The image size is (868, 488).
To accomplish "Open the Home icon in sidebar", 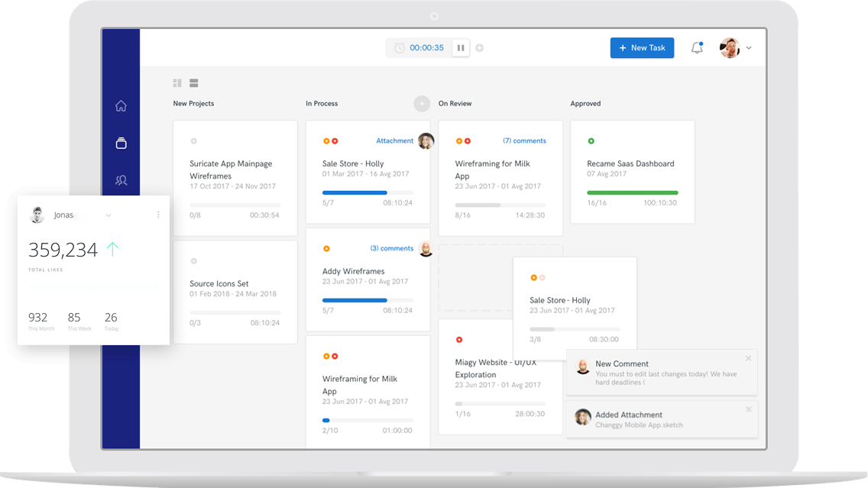I will coord(121,106).
